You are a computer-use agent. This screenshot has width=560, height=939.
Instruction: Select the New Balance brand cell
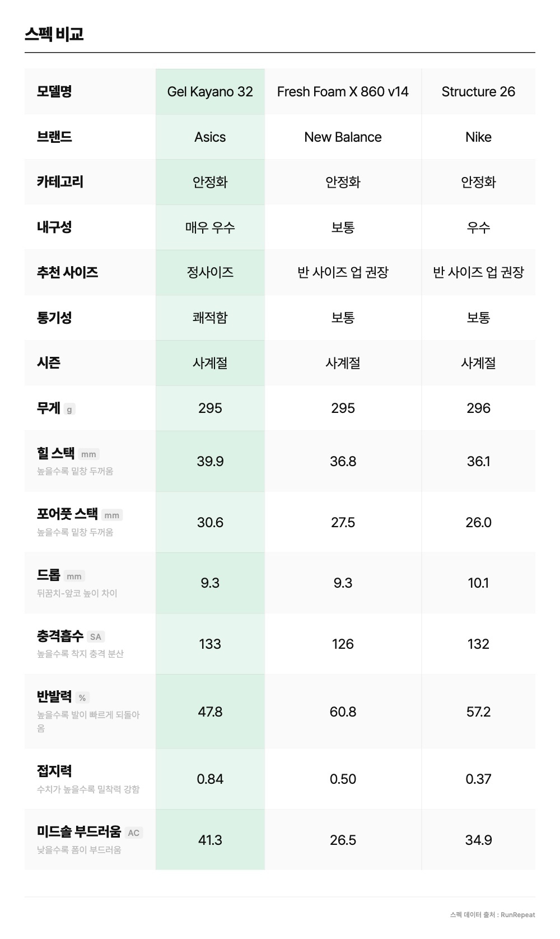(x=343, y=137)
